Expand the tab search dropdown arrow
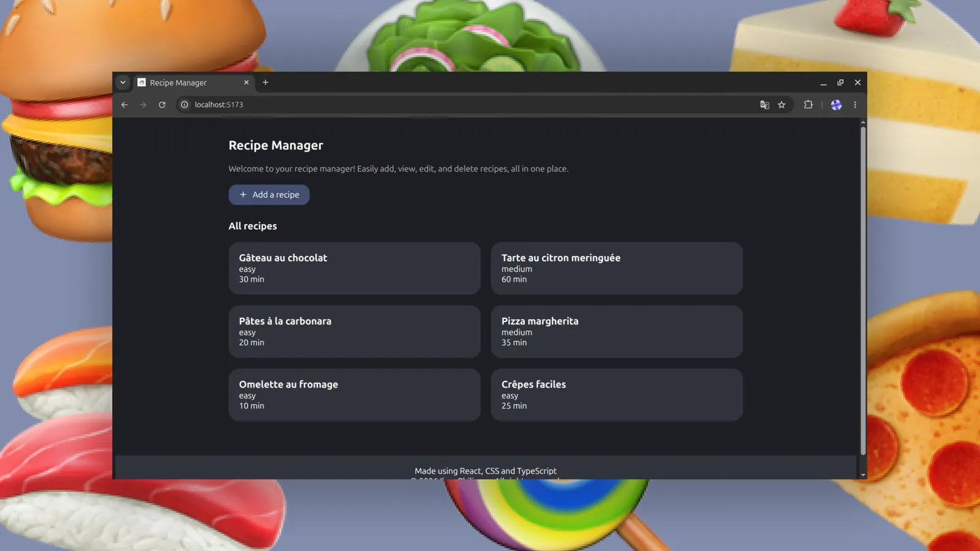The width and height of the screenshot is (980, 551). tap(123, 82)
